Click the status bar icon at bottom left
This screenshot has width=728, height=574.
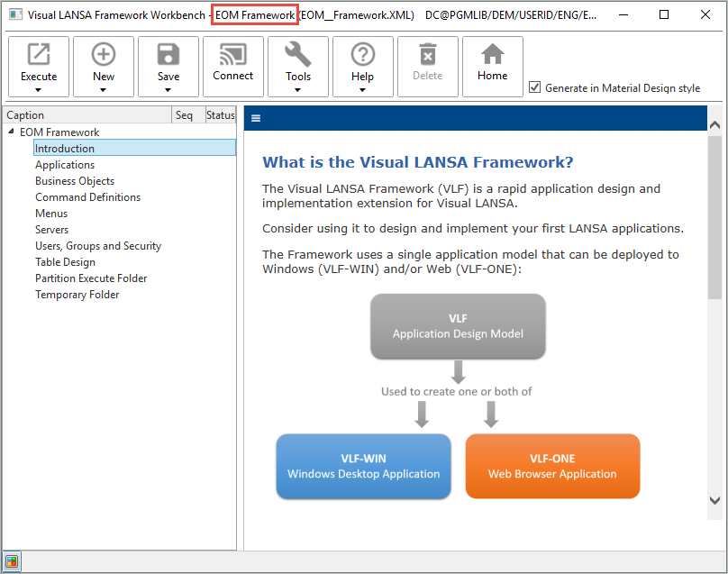[12, 562]
